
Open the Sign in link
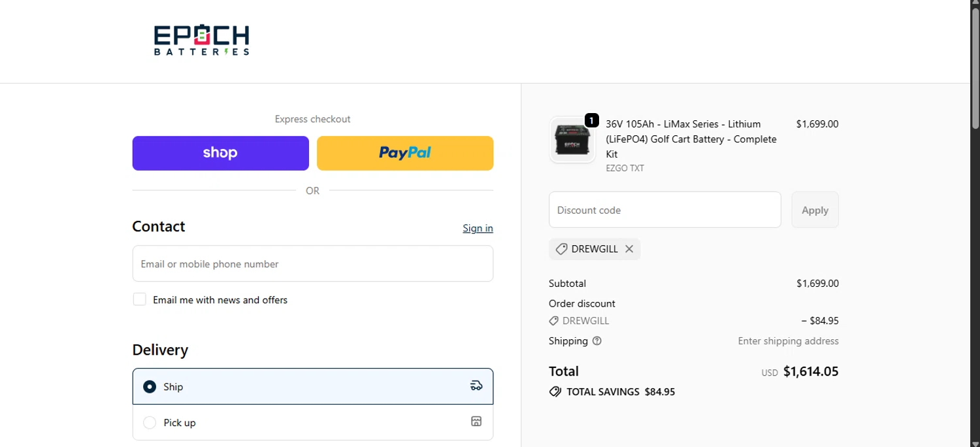click(x=478, y=228)
